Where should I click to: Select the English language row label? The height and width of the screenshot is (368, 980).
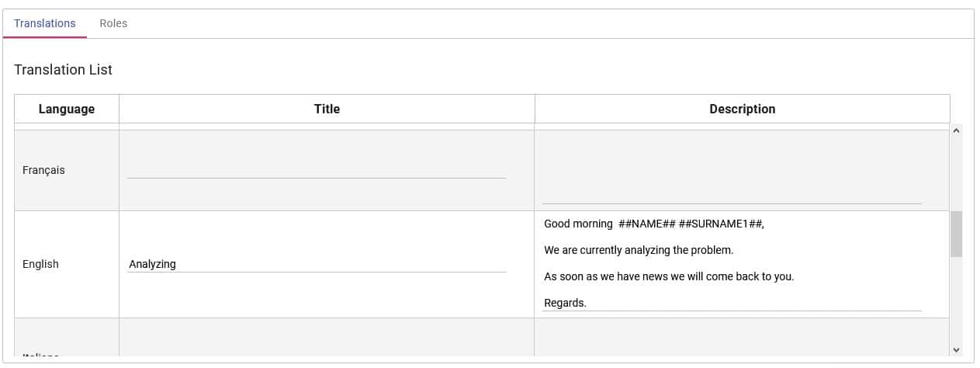40,264
